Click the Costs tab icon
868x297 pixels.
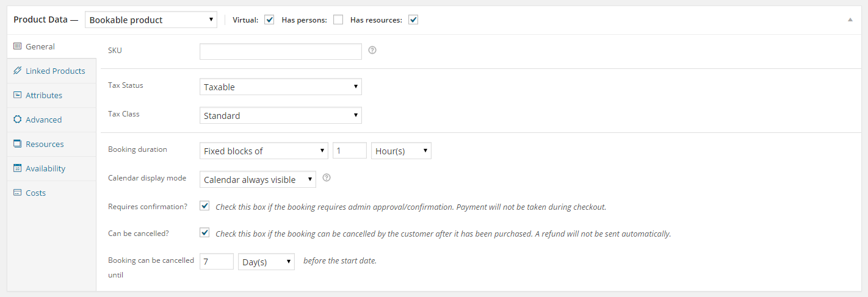[17, 193]
